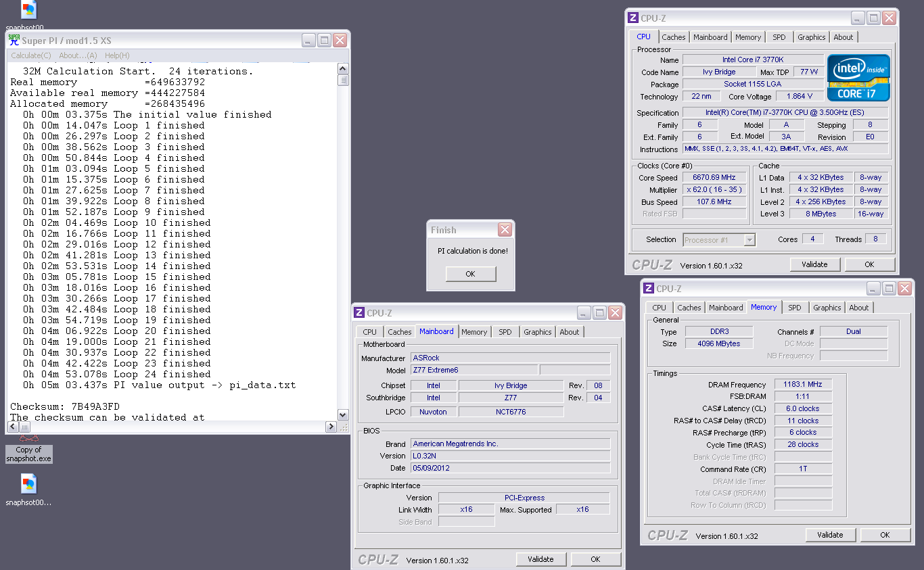Select SPD tab in Memory CPU-Z window
This screenshot has height=570, width=924.
[795, 308]
